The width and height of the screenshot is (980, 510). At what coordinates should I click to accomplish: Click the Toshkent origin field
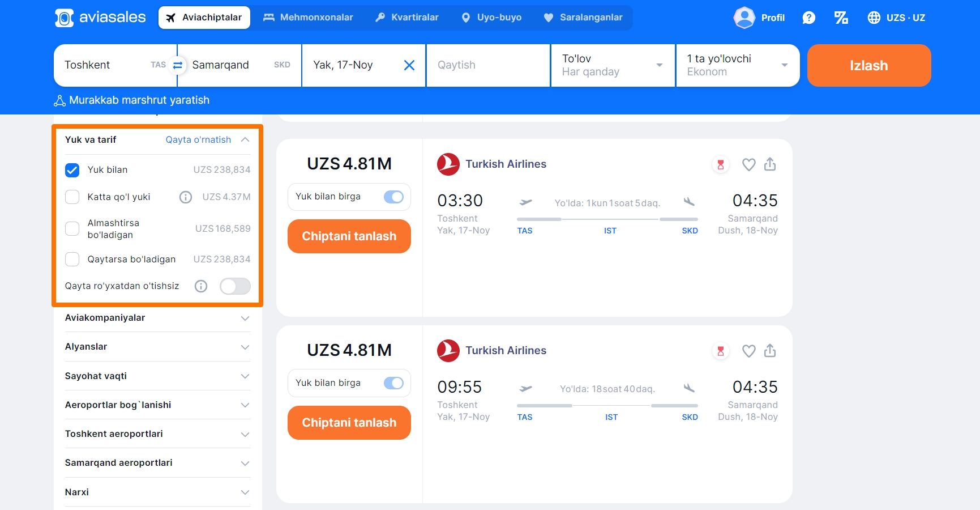(x=115, y=65)
